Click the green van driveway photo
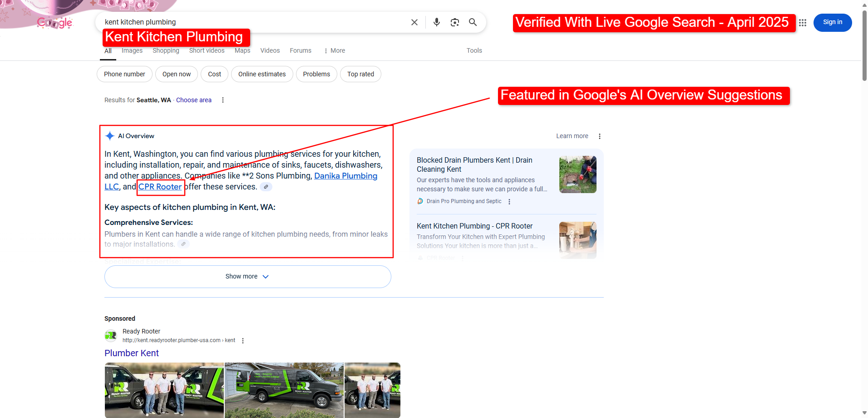Image resolution: width=868 pixels, height=418 pixels. click(284, 390)
